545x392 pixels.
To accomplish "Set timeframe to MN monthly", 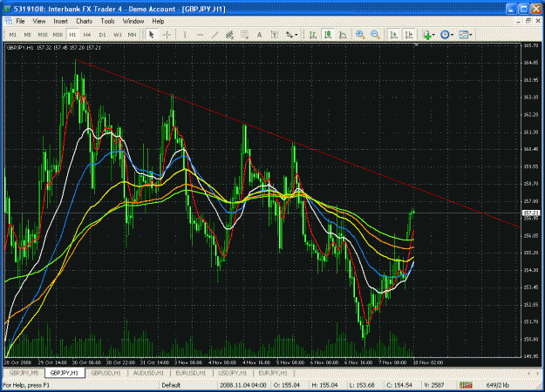I will point(132,35).
